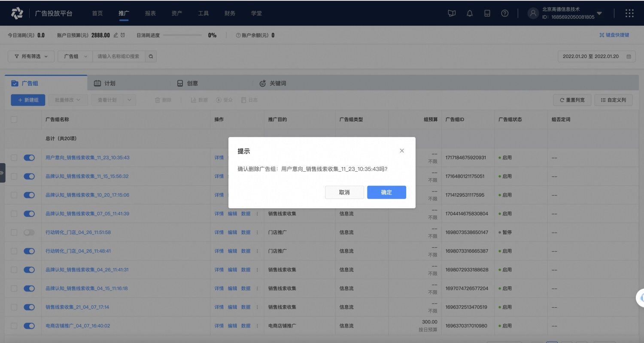Open 工具 in the top nav
Screen dimensions: 644x343
(204, 13)
